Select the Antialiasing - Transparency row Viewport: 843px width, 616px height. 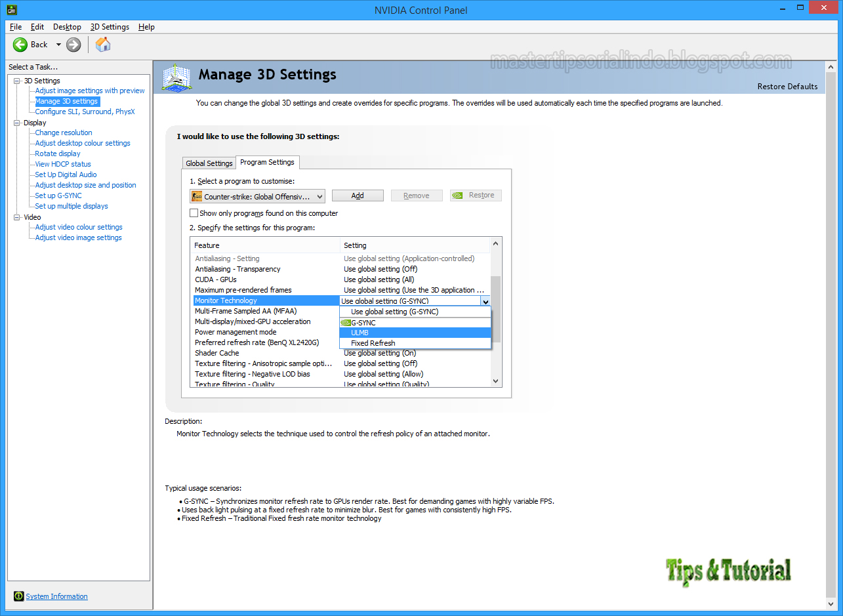340,269
